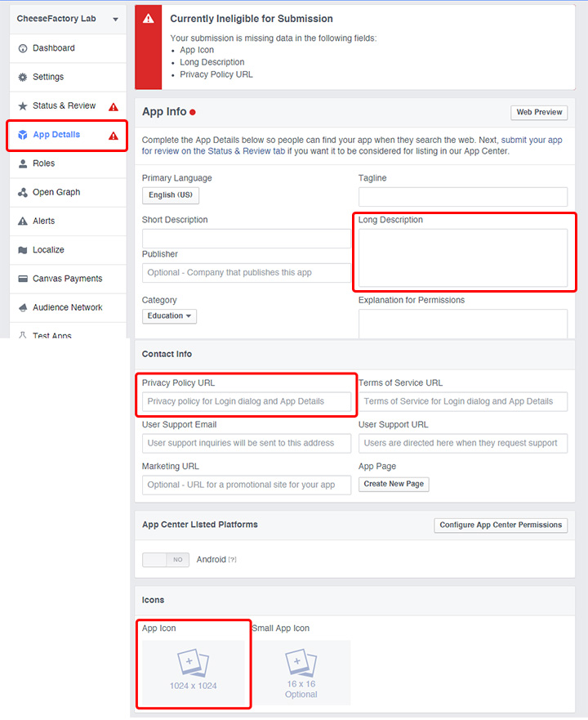588x720 pixels.
Task: Click the Android help question mark
Action: click(x=233, y=560)
